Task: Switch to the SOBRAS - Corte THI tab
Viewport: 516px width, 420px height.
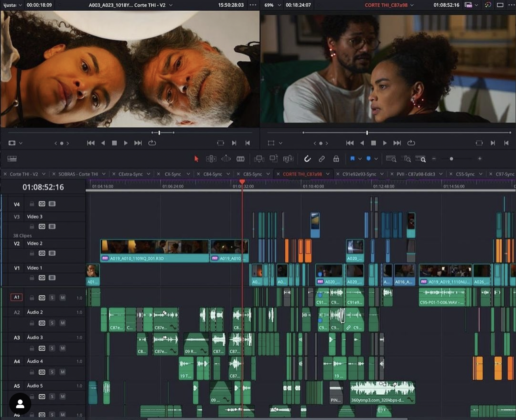Action: (78, 174)
